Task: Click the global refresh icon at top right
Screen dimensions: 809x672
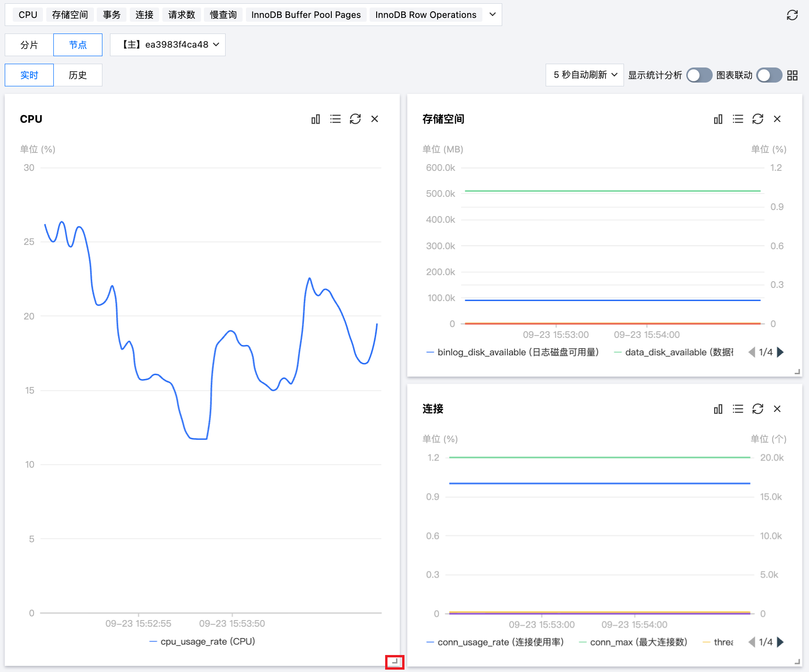Action: coord(792,15)
